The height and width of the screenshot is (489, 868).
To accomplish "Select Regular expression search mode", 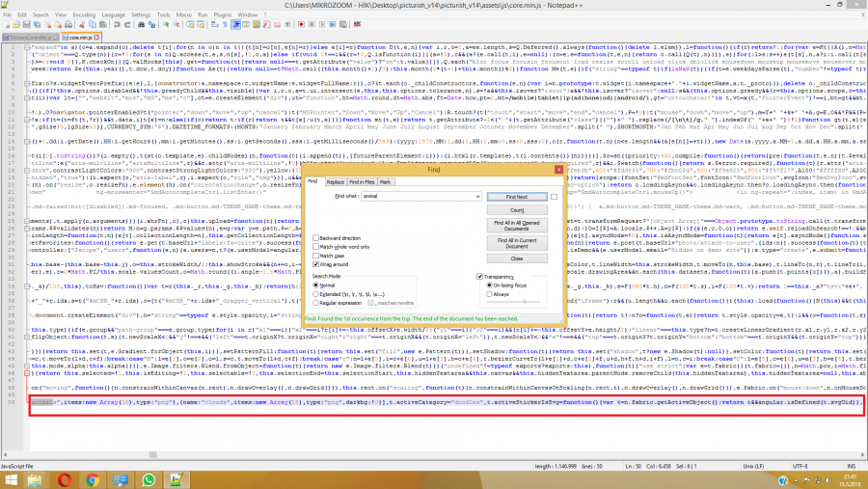I will click(x=316, y=302).
